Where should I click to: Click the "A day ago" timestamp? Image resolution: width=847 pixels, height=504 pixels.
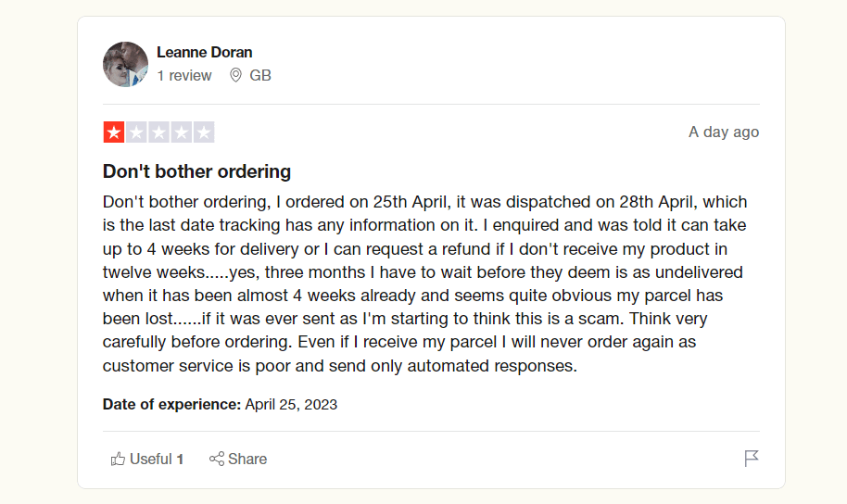tap(723, 132)
